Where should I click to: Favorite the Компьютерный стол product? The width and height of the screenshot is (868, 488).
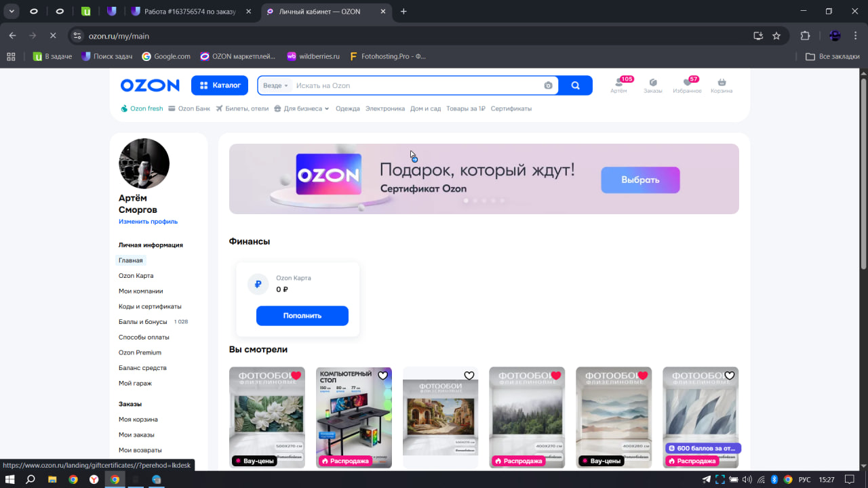382,375
